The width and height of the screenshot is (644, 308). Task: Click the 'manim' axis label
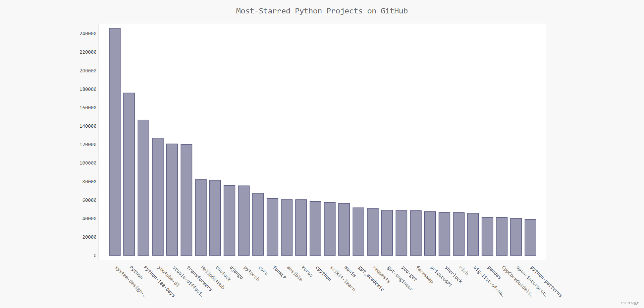click(350, 271)
